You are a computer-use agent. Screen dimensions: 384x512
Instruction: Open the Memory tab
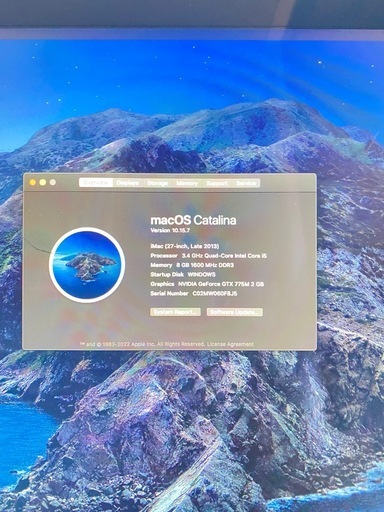pyautogui.click(x=187, y=183)
